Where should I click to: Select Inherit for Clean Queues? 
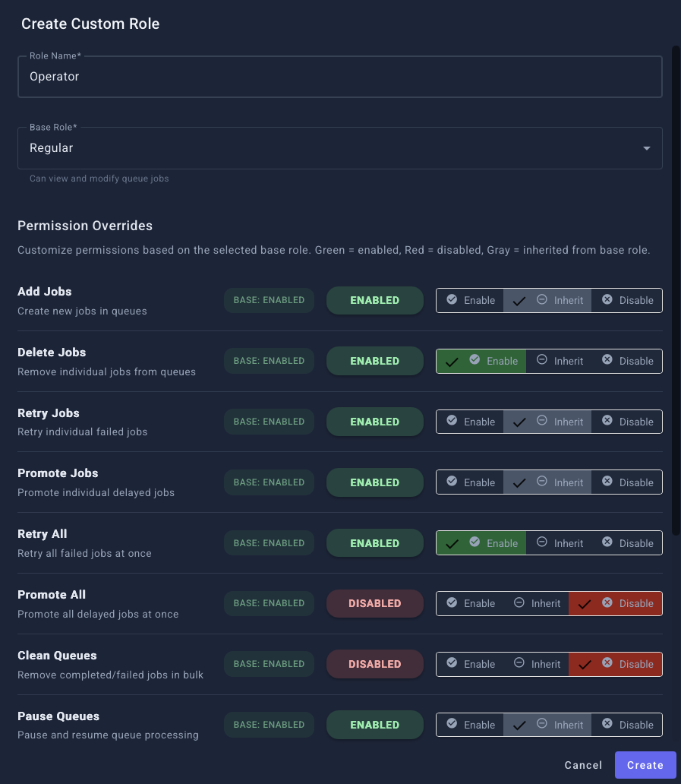point(537,664)
